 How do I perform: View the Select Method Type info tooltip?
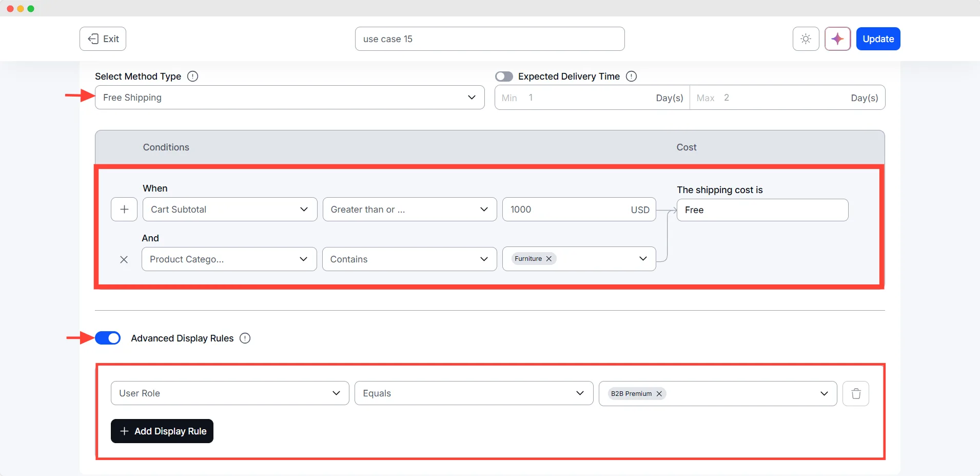[x=192, y=76]
